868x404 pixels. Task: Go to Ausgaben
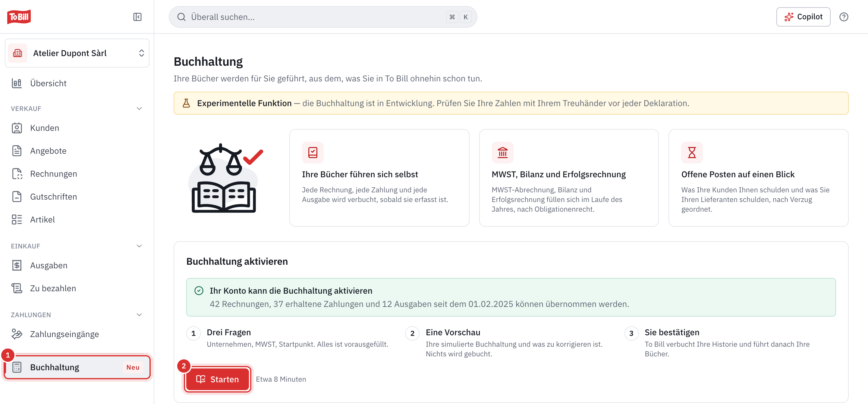[77, 266]
